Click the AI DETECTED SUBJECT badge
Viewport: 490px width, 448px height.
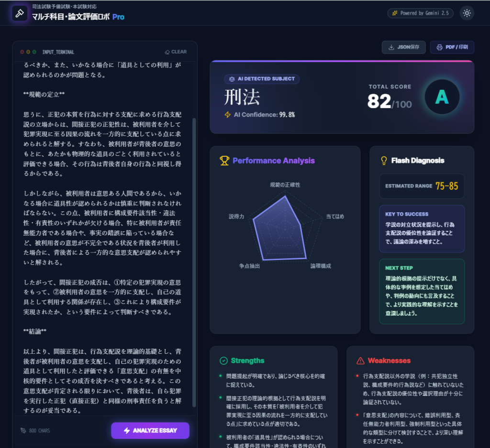click(262, 79)
